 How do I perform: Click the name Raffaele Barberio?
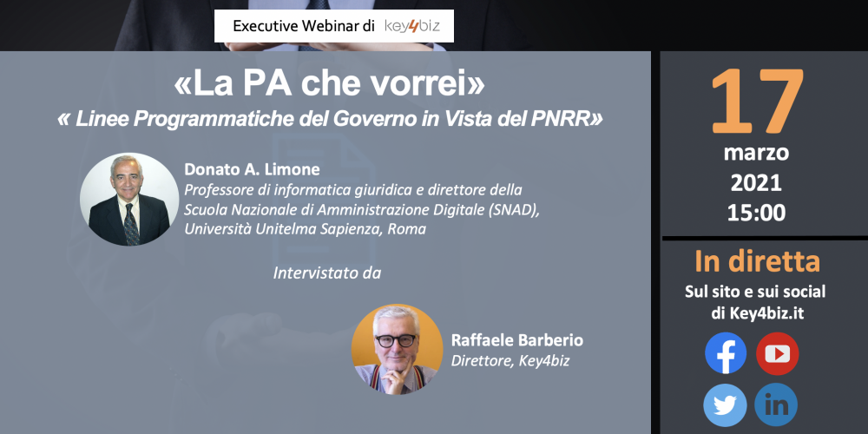(517, 340)
